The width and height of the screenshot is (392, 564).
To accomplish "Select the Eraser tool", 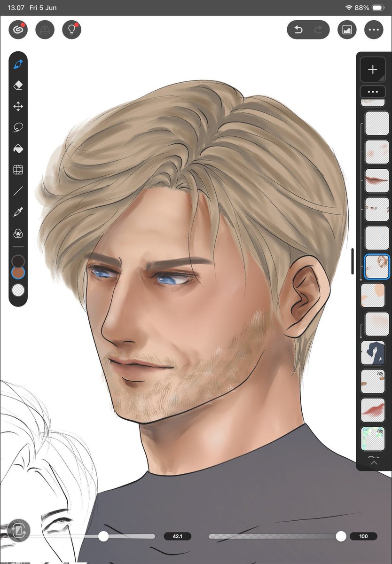I will (18, 86).
